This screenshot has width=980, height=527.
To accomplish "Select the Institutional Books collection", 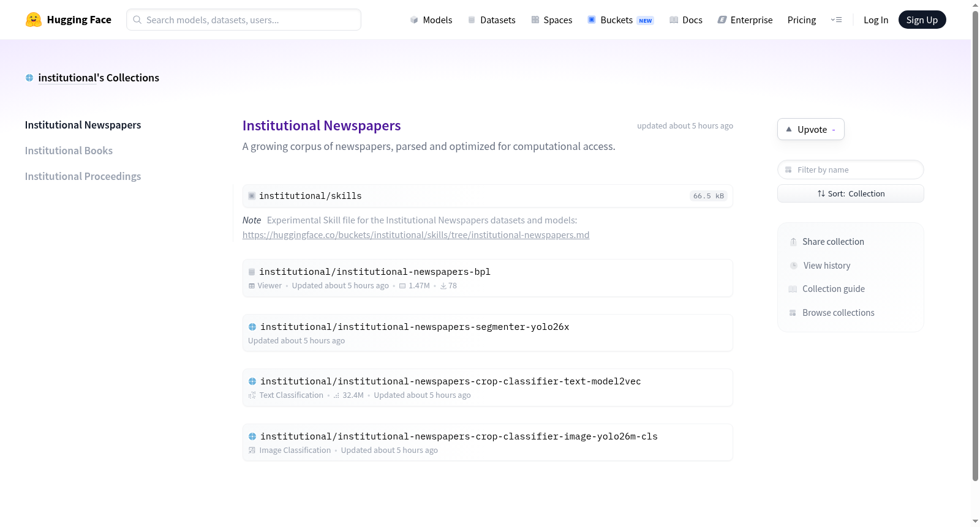I will tap(69, 151).
